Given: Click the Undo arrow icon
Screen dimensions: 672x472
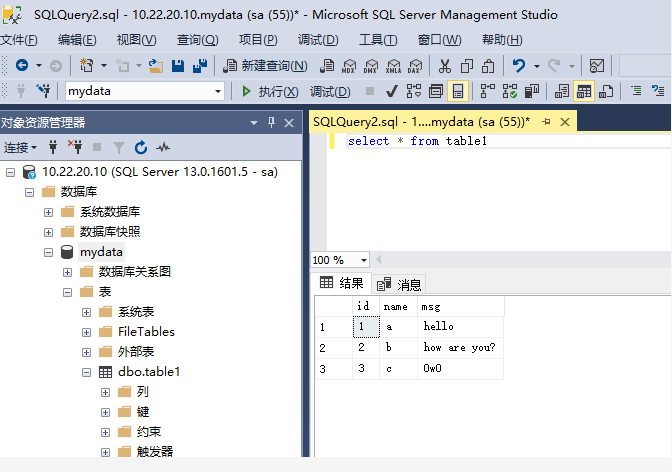Looking at the screenshot, I should (x=519, y=65).
